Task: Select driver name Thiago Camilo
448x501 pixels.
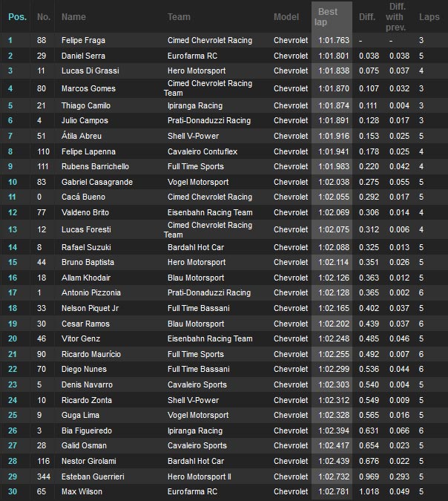Action: (86, 105)
